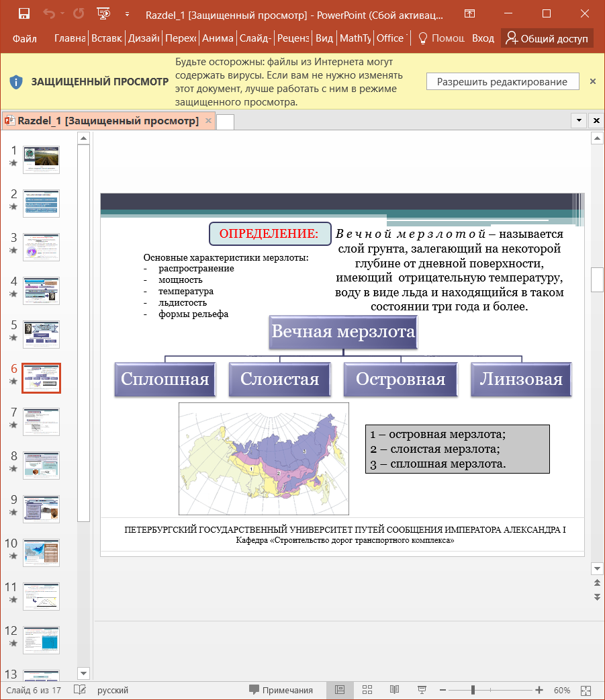Close the Razdel_1 document tab
Screen dimensions: 605x700
(x=208, y=120)
